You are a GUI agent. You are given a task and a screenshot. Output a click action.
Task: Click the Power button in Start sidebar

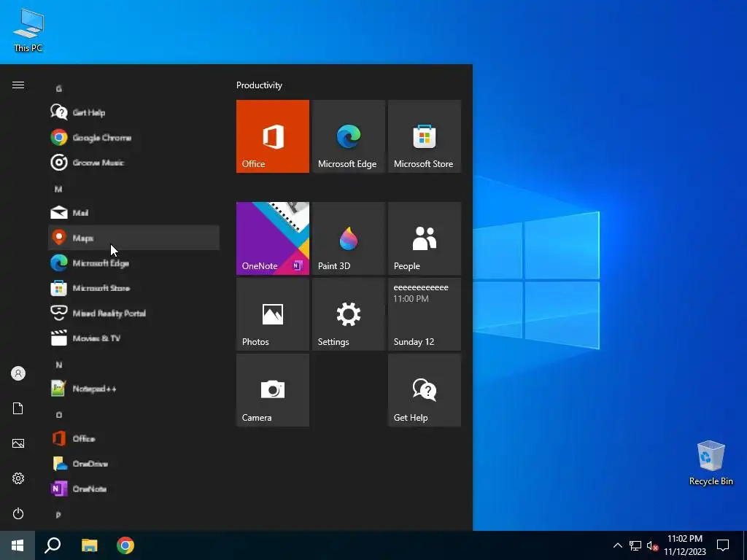[18, 513]
